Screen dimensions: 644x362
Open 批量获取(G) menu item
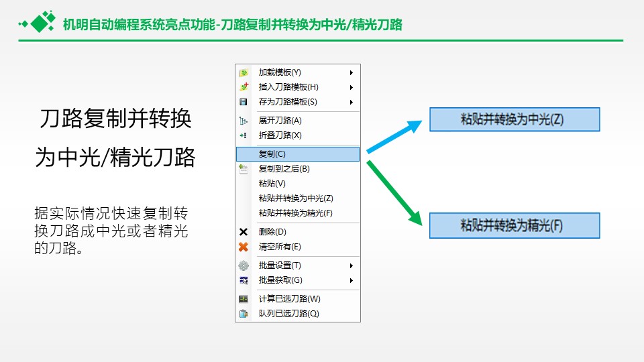(x=298, y=280)
